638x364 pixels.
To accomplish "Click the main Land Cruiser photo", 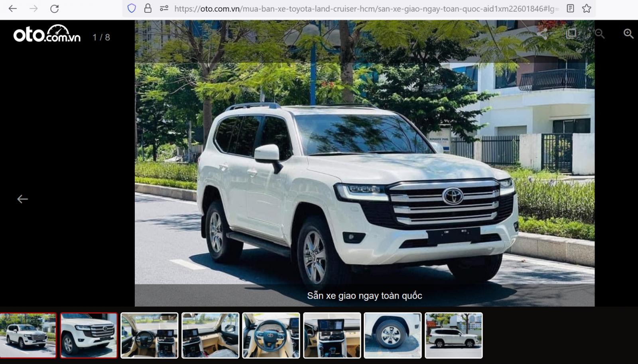I will (364, 163).
